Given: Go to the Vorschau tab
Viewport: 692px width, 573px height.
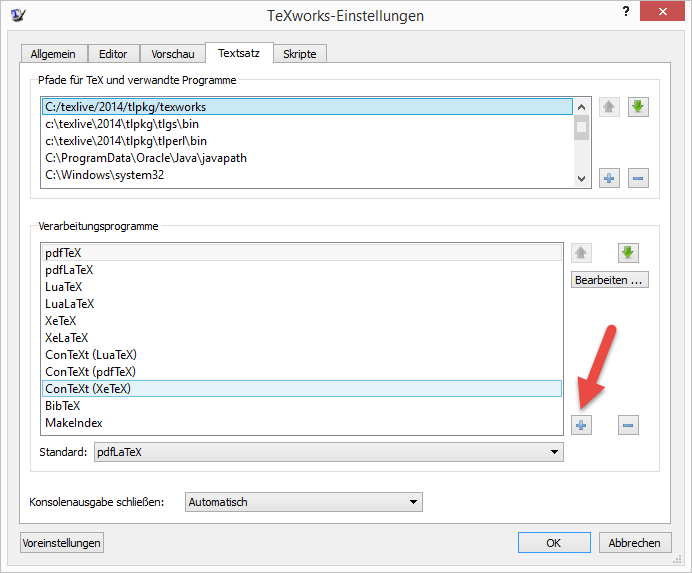Looking at the screenshot, I should (172, 54).
